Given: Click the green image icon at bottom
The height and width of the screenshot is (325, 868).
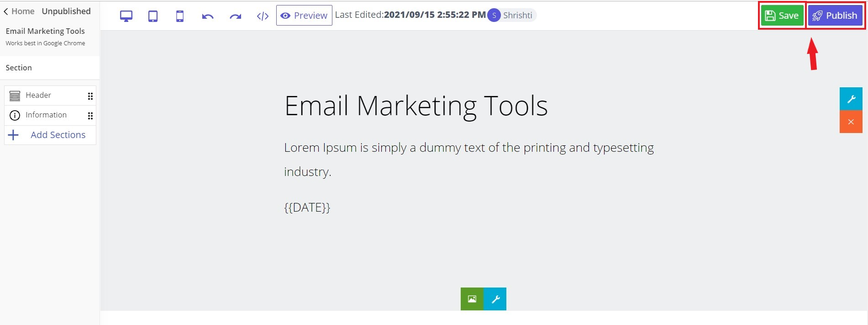Looking at the screenshot, I should pos(472,299).
